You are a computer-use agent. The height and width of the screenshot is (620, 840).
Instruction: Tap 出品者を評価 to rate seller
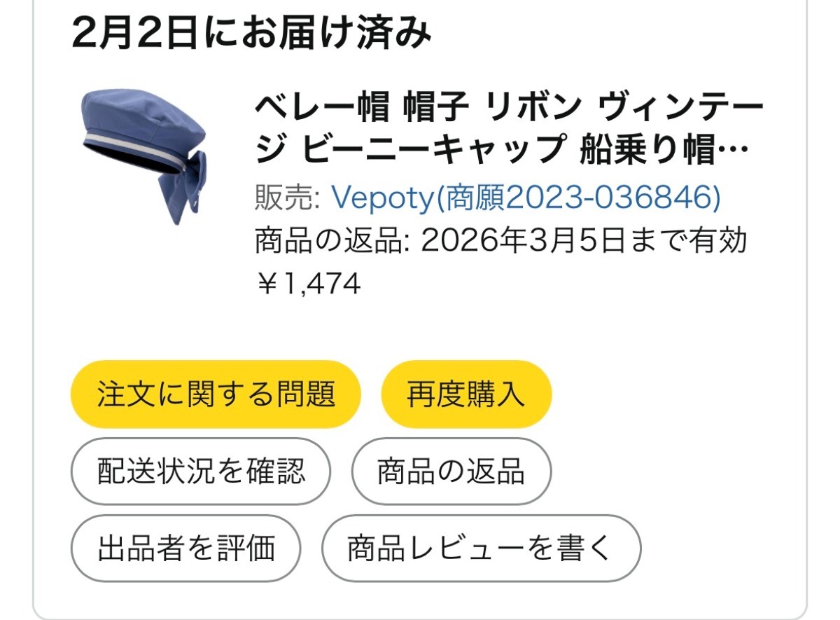tap(186, 548)
